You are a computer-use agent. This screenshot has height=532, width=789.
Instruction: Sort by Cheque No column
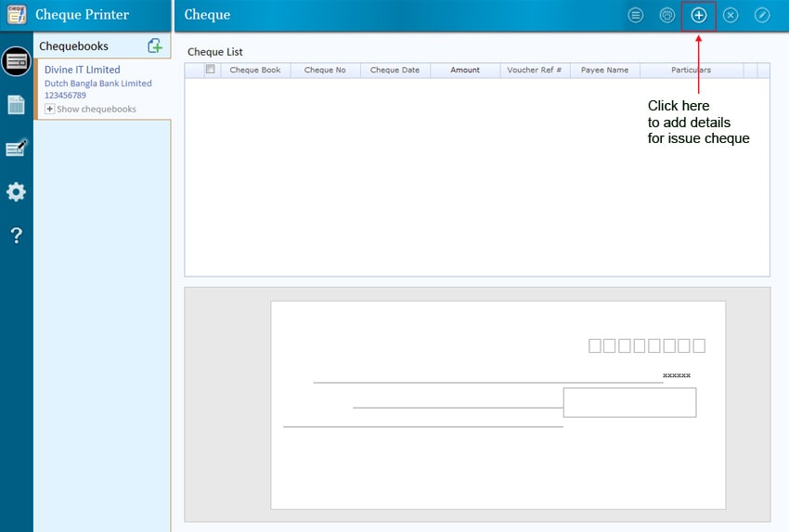pyautogui.click(x=325, y=71)
